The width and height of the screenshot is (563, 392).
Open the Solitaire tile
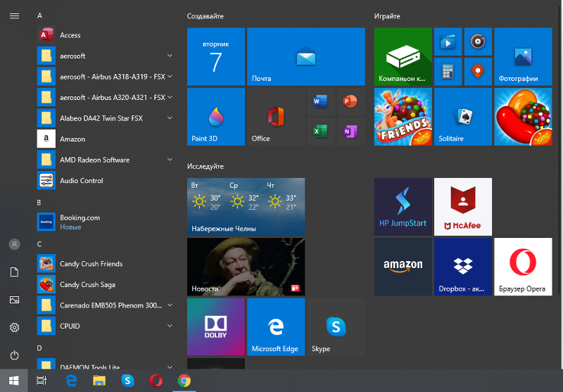[x=462, y=117]
